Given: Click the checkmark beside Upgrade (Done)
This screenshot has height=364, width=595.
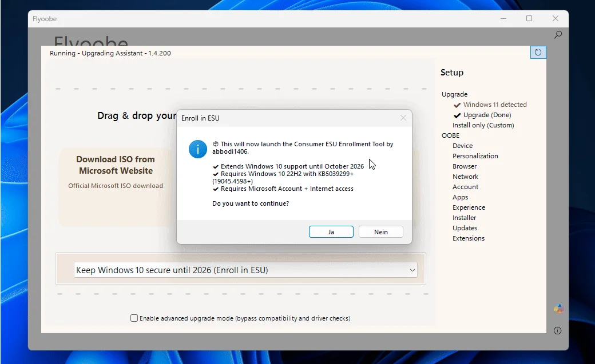Looking at the screenshot, I should point(457,115).
